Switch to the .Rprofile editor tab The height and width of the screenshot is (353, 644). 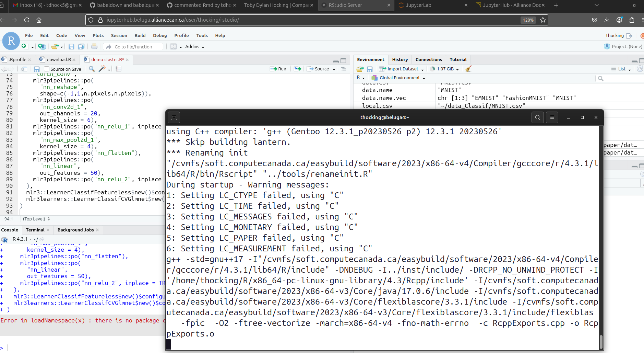(18, 59)
